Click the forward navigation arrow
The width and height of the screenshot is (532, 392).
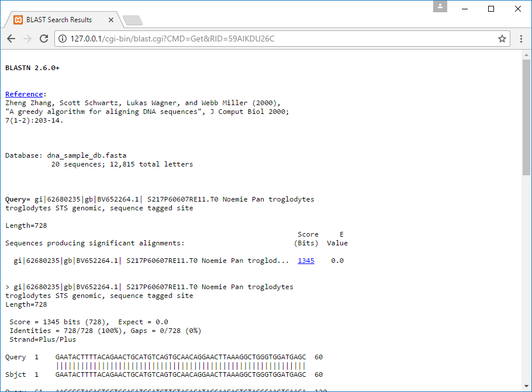[27, 39]
